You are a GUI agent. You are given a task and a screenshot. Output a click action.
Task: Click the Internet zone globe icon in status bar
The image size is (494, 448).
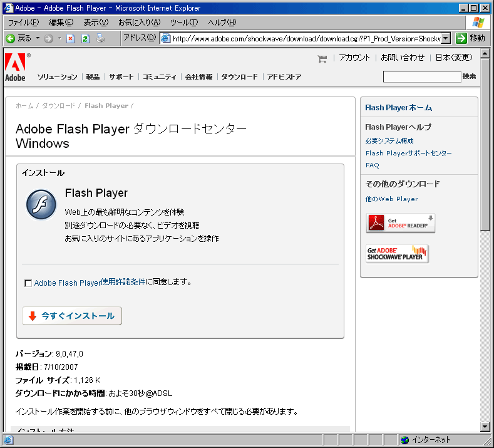point(405,440)
